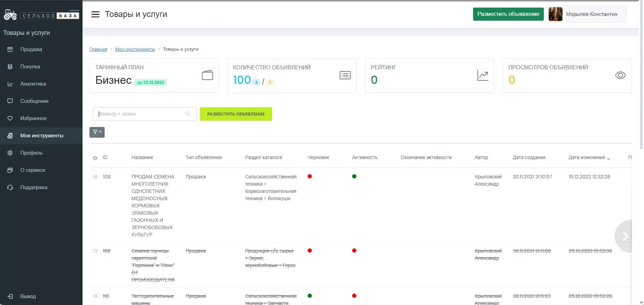Click the green Разместить объявление header button
The width and height of the screenshot is (644, 305).
click(508, 14)
